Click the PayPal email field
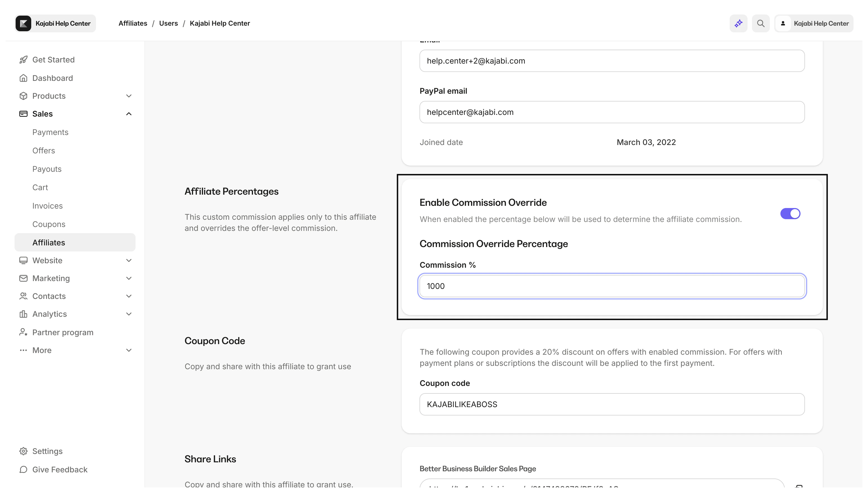Viewport: 868px width, 493px height. tap(612, 112)
